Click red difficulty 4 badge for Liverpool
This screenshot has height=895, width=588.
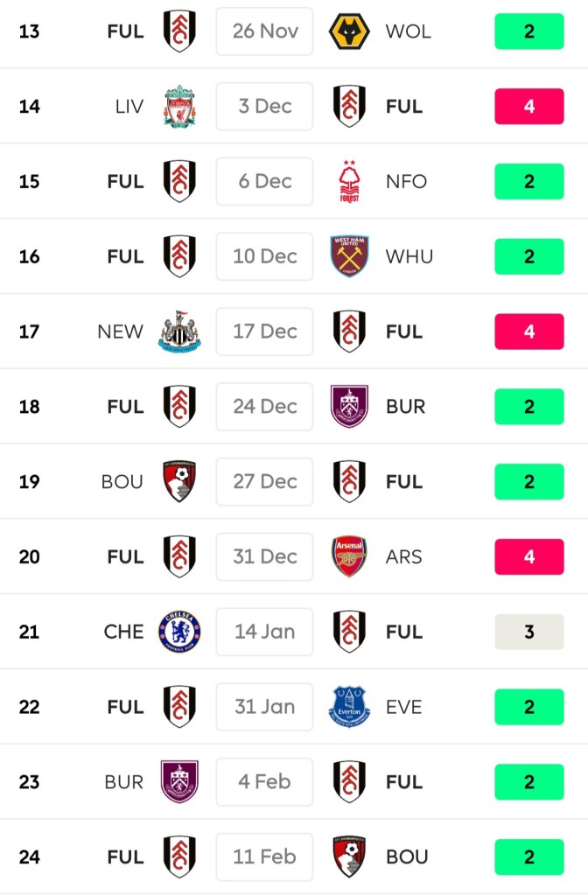(528, 107)
